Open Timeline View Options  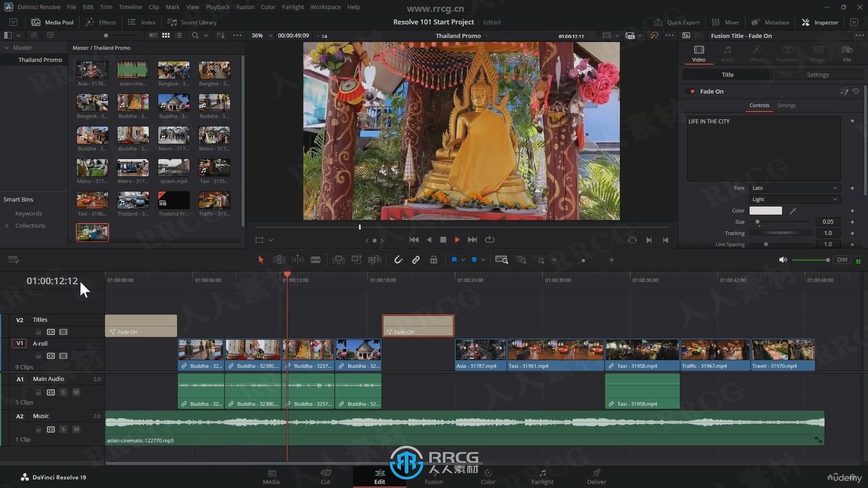click(14, 260)
